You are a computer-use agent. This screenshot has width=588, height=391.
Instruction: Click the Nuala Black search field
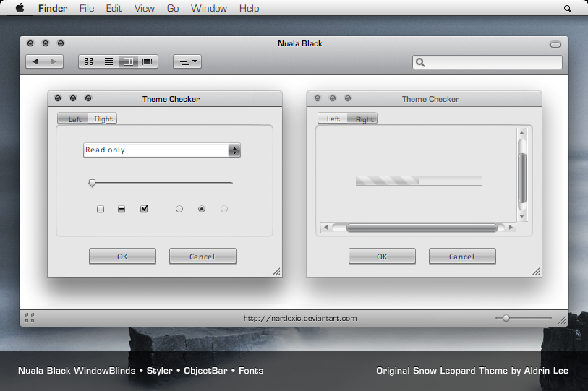pos(487,62)
